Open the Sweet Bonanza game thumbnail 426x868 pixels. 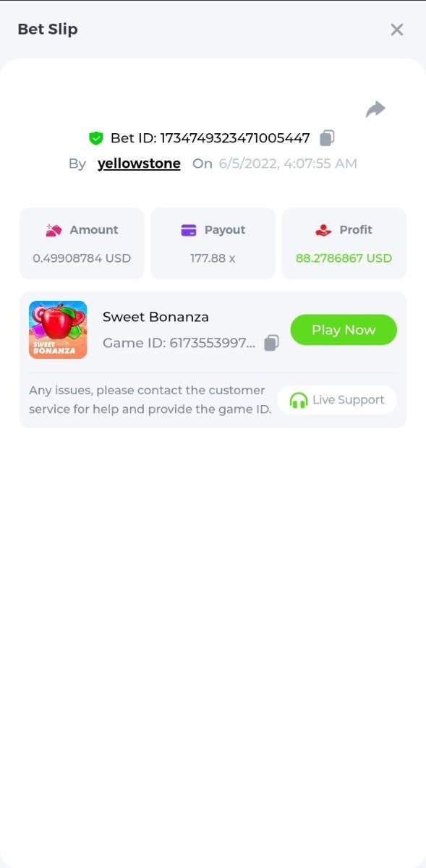click(58, 330)
